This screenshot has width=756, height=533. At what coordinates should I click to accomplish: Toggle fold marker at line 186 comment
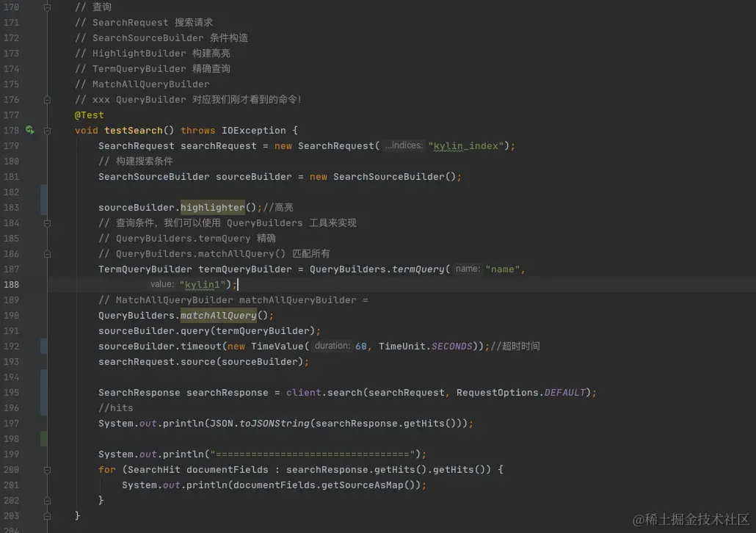pyautogui.click(x=47, y=254)
